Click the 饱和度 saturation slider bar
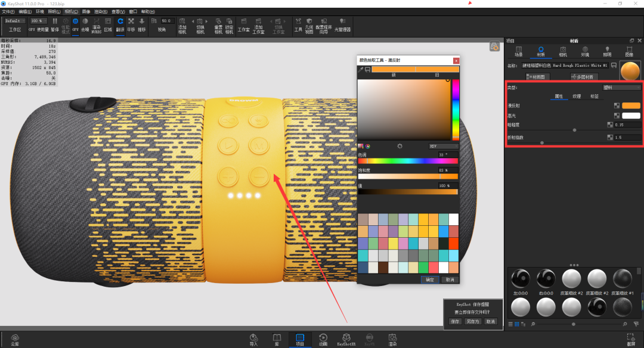The image size is (644, 348). coord(408,176)
